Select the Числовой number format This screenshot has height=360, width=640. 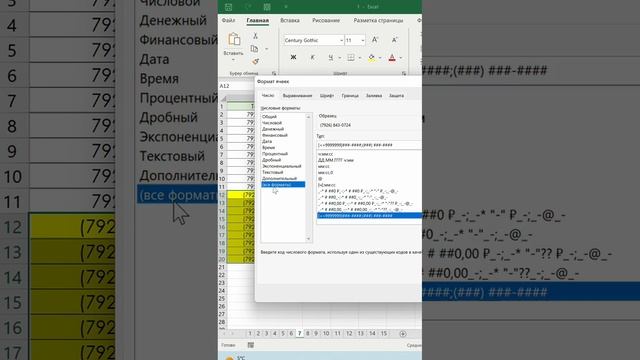click(272, 123)
